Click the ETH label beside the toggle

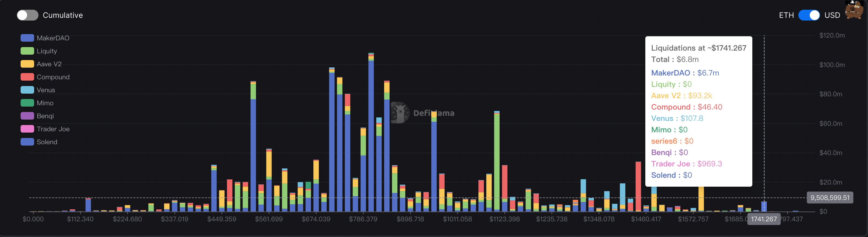[x=786, y=15]
